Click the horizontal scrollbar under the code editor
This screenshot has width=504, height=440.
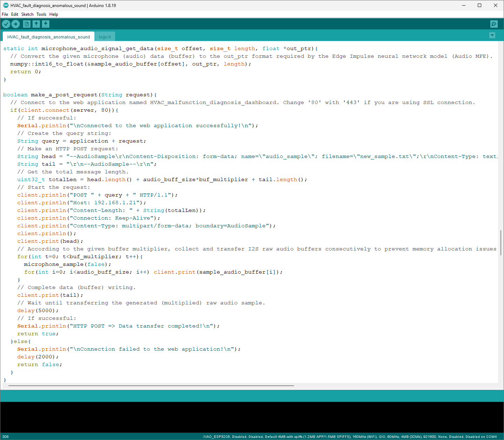click(151, 386)
